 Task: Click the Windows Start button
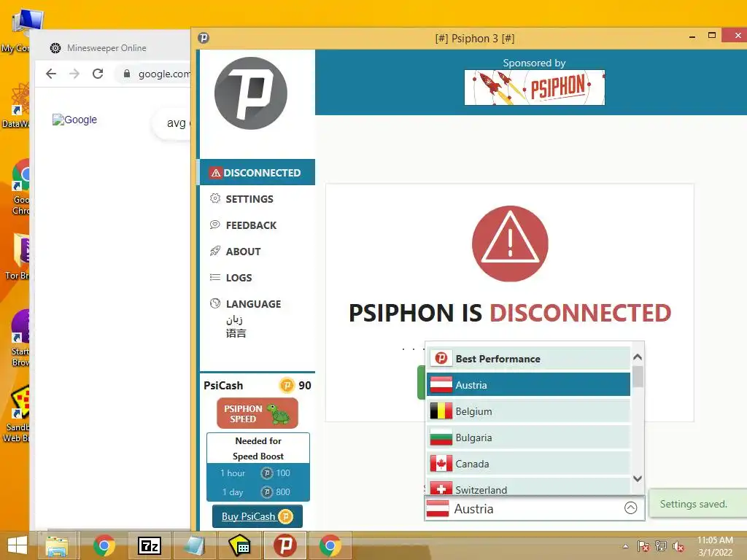[x=18, y=545]
